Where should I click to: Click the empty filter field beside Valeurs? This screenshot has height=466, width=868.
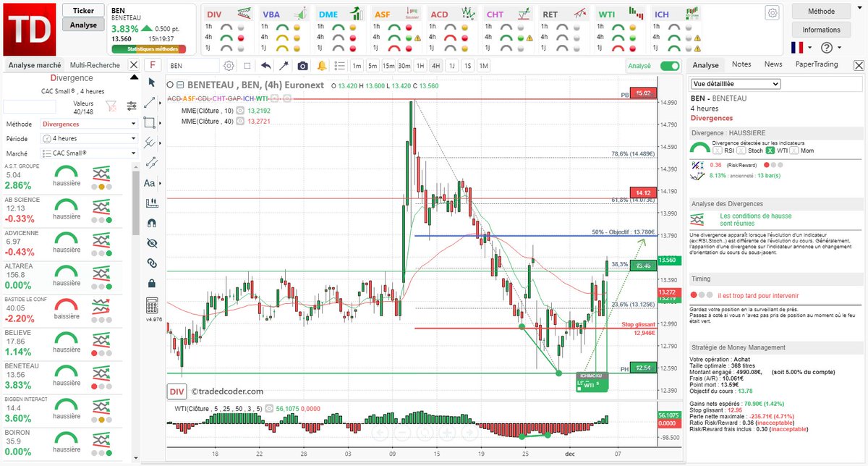coord(29,106)
